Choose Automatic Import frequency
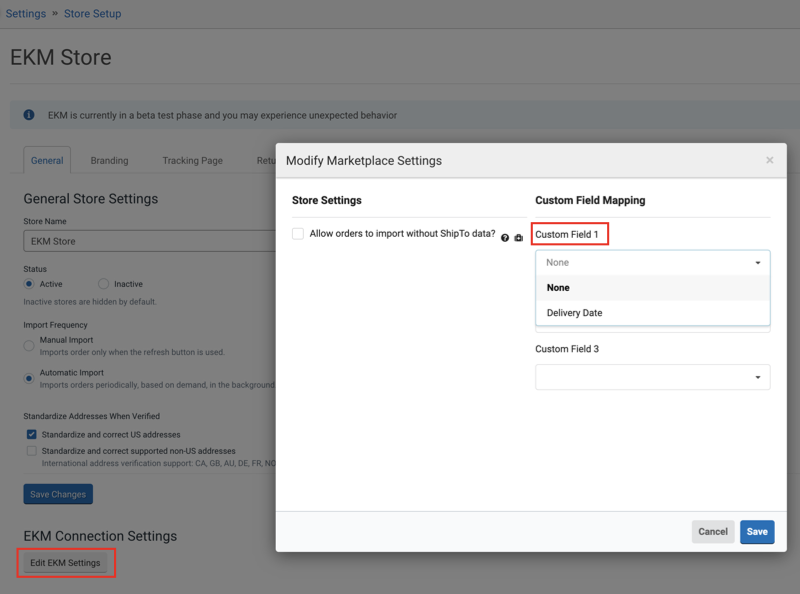 click(x=29, y=379)
